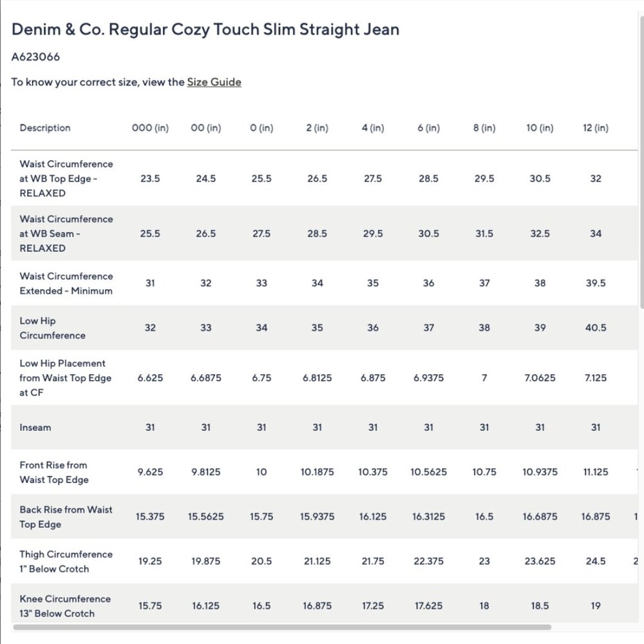Select the Waist Circumference Extended - Minimum label
The width and height of the screenshot is (644, 644).
pyautogui.click(x=66, y=283)
